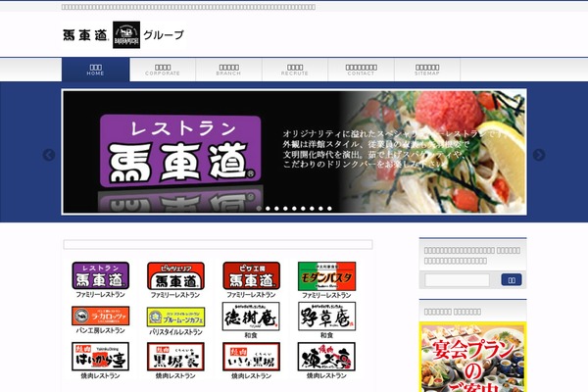Click 焼肉レストラン caption under はいから亭
588x392 pixels.
tap(101, 375)
